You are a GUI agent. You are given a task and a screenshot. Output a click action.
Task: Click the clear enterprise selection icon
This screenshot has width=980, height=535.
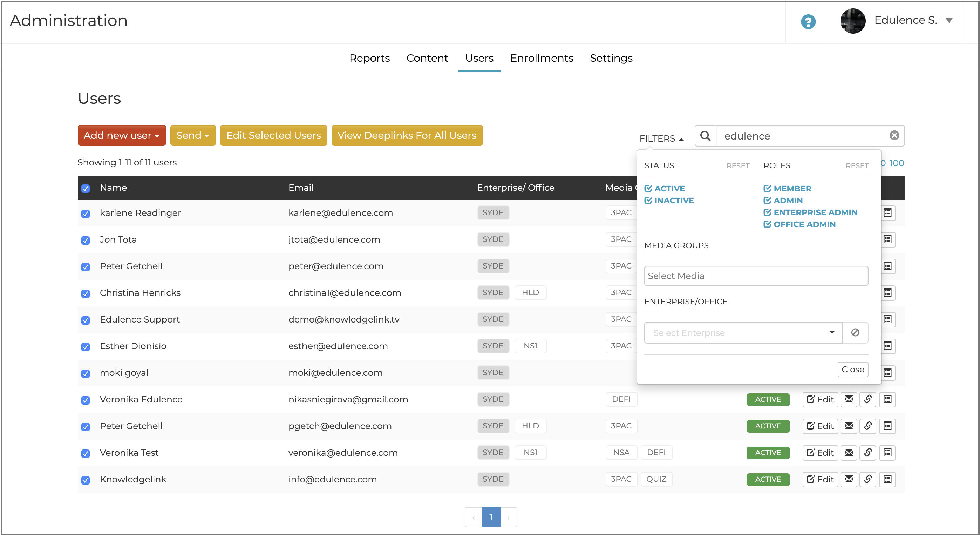(x=855, y=333)
